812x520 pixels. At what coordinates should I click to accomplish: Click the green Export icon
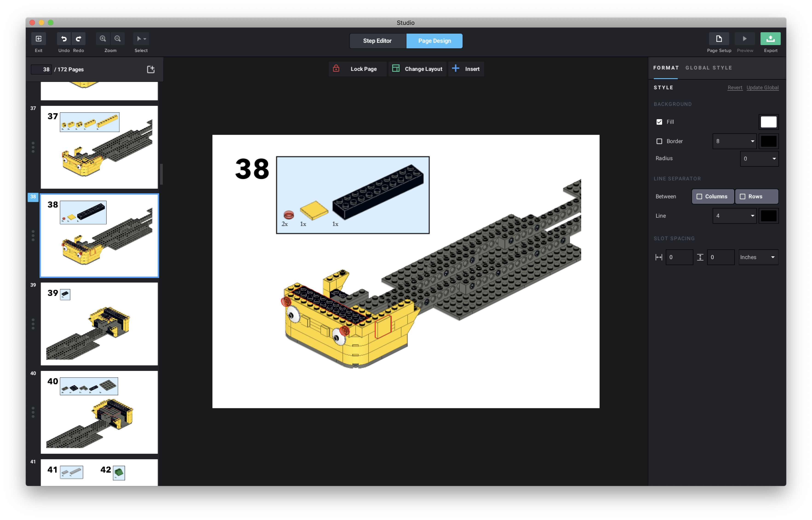click(x=770, y=39)
